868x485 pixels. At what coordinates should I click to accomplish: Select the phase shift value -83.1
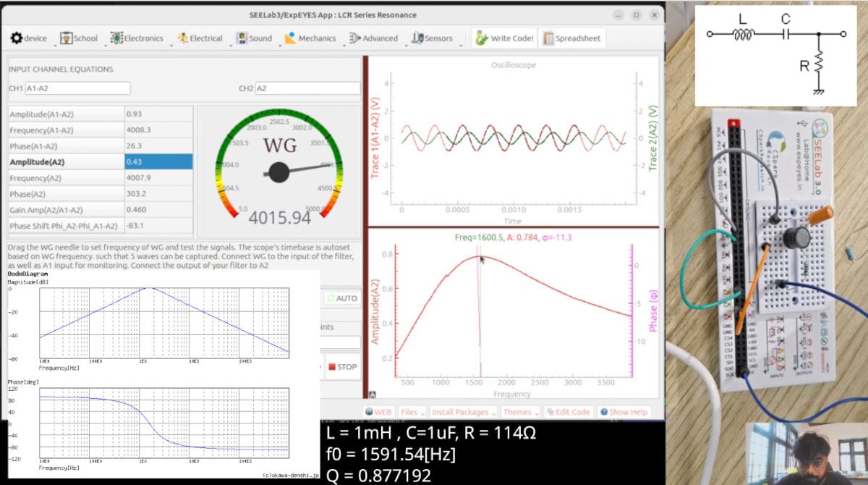point(158,226)
